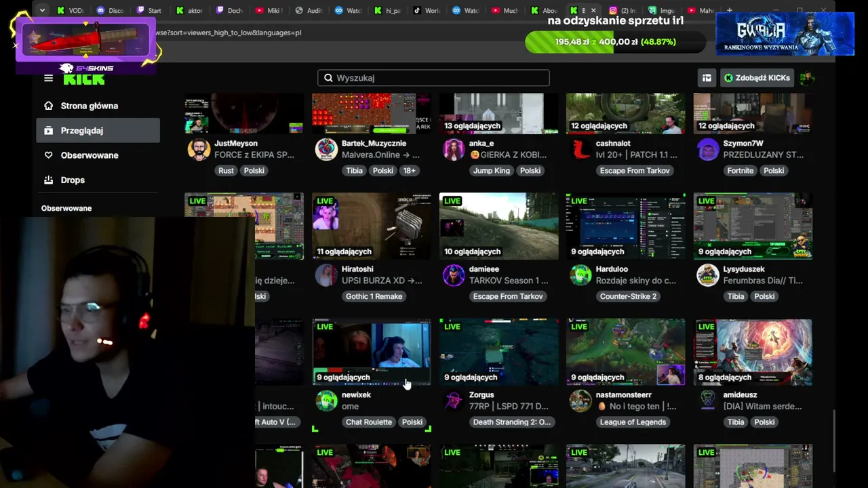The width and height of the screenshot is (868, 488).
Task: Click the Drops sidebar icon
Action: pos(48,180)
